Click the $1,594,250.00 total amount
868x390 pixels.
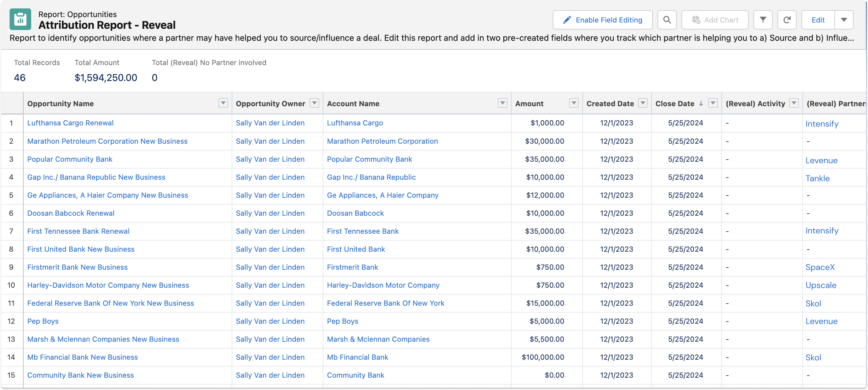[x=106, y=78]
